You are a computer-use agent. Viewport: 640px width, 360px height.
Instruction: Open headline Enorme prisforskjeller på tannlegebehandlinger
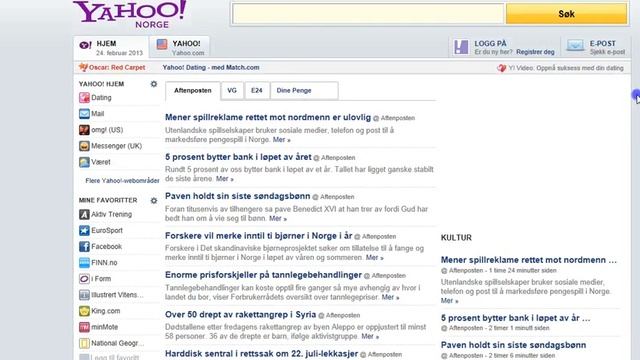(263, 275)
